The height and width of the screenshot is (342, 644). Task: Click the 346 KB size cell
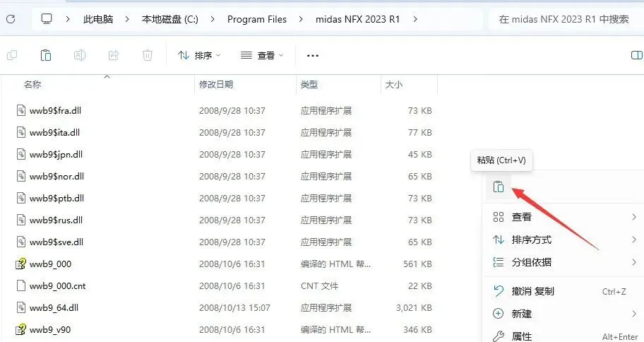coord(417,330)
